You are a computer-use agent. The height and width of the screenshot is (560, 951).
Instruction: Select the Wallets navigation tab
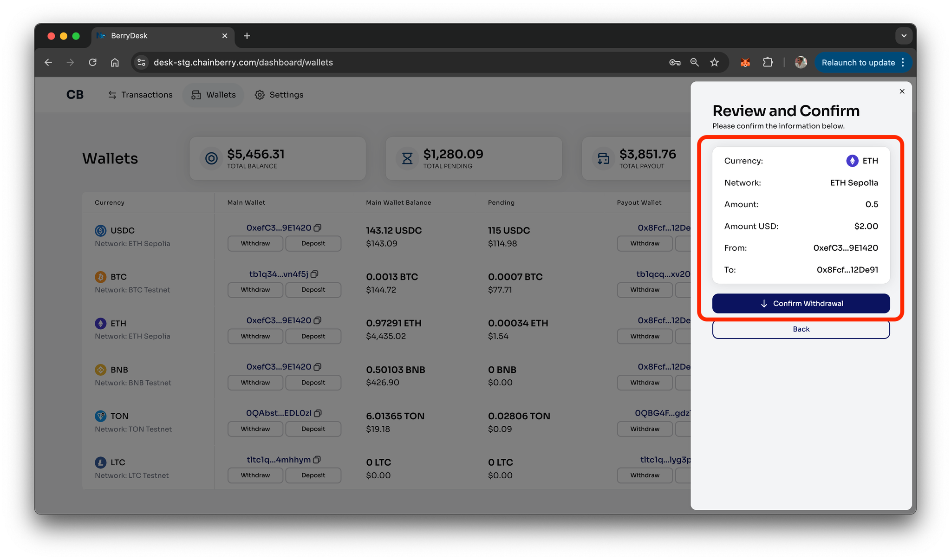click(214, 95)
